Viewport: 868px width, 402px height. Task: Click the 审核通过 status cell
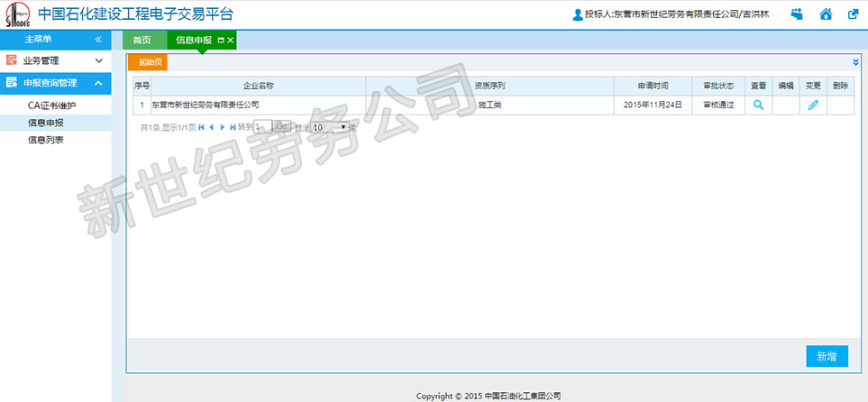click(x=718, y=105)
